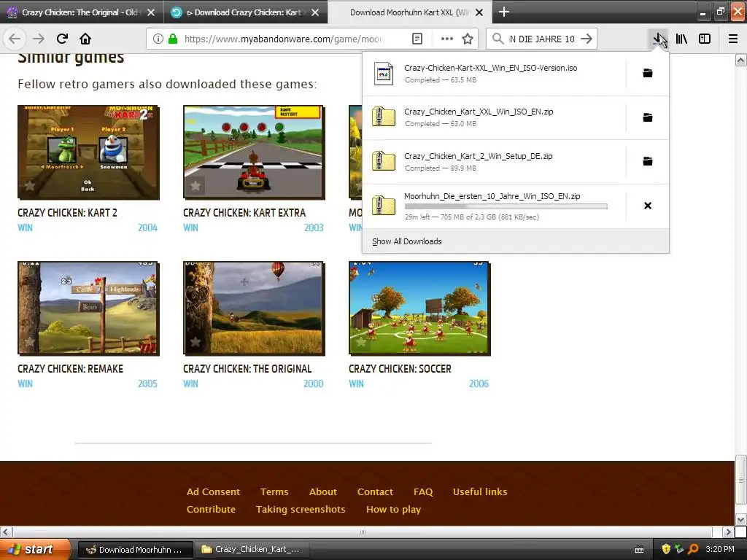
Task: Switch to Crazy Chicken: The Original tab
Action: (x=81, y=12)
